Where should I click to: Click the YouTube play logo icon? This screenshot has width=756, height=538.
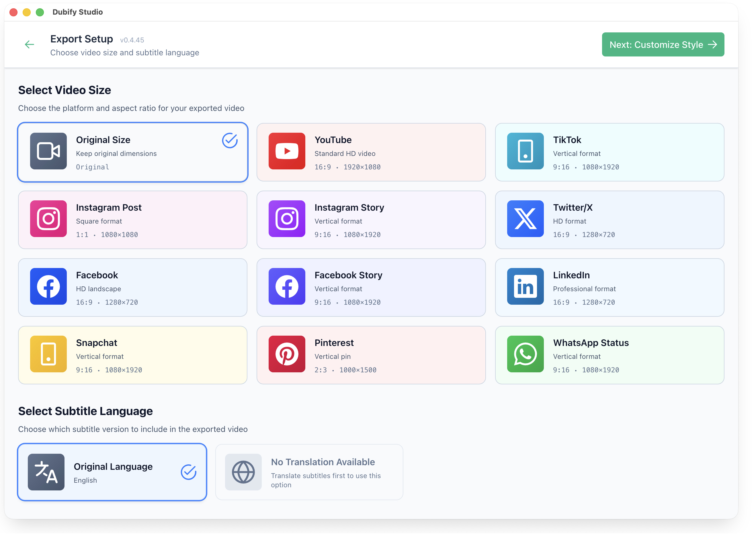[x=287, y=151]
